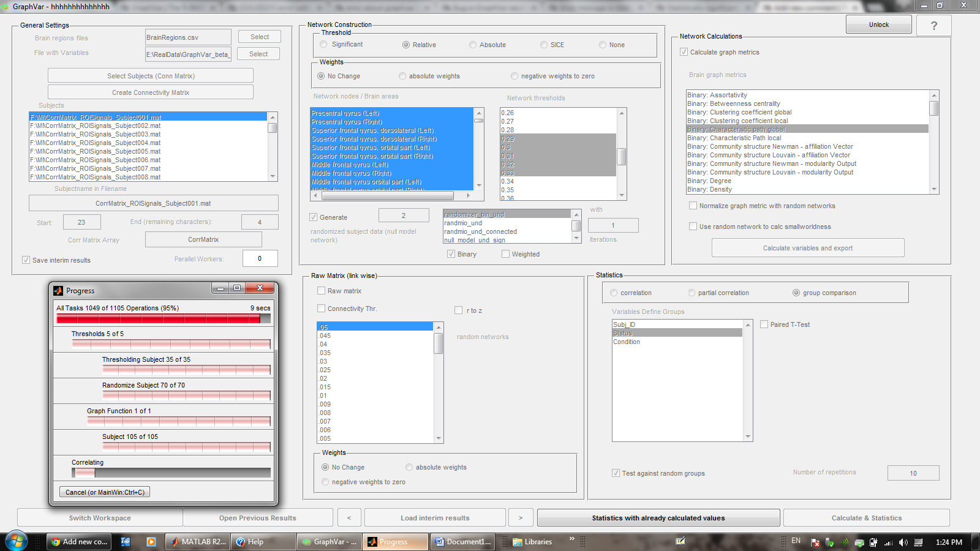
Task: Click scroll-down arrow of connectivity threshold list
Action: click(439, 438)
